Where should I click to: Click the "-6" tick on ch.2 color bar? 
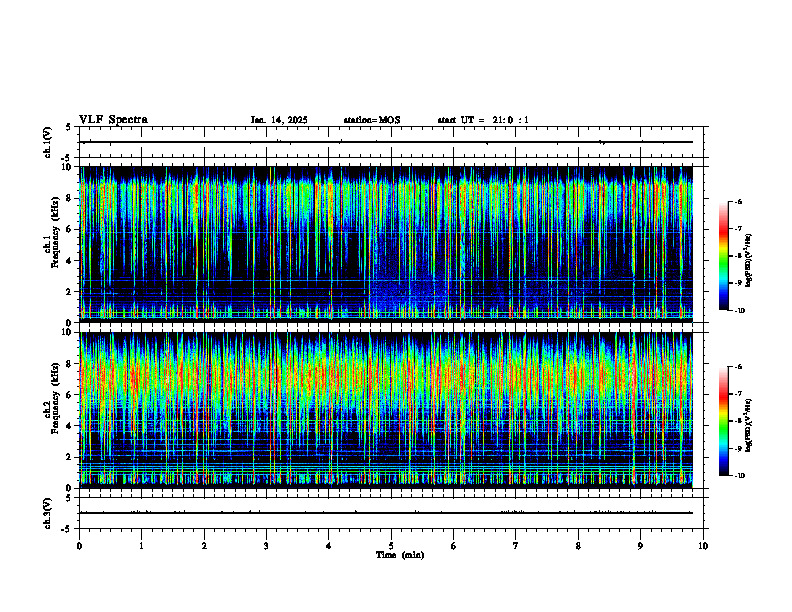(x=738, y=367)
